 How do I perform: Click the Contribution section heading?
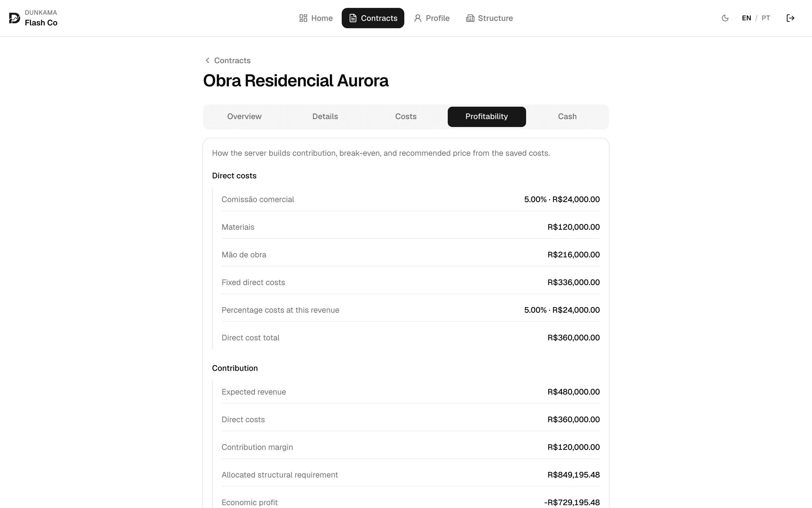point(235,368)
